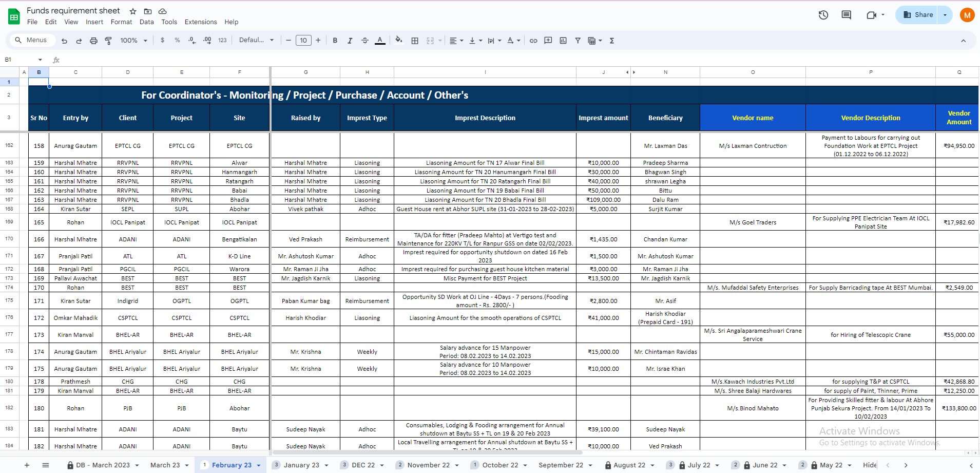This screenshot has width=980, height=473.
Task: Open the Borders tool
Action: (415, 41)
